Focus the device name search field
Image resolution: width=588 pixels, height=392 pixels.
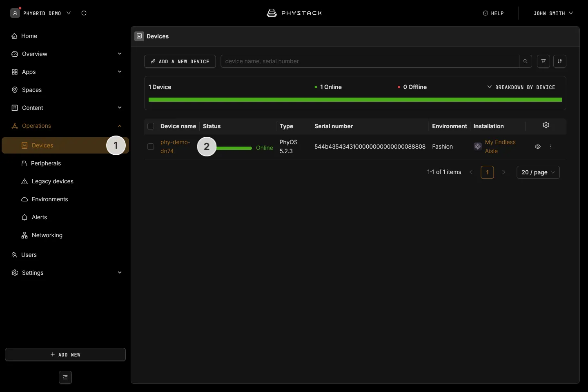coord(370,61)
